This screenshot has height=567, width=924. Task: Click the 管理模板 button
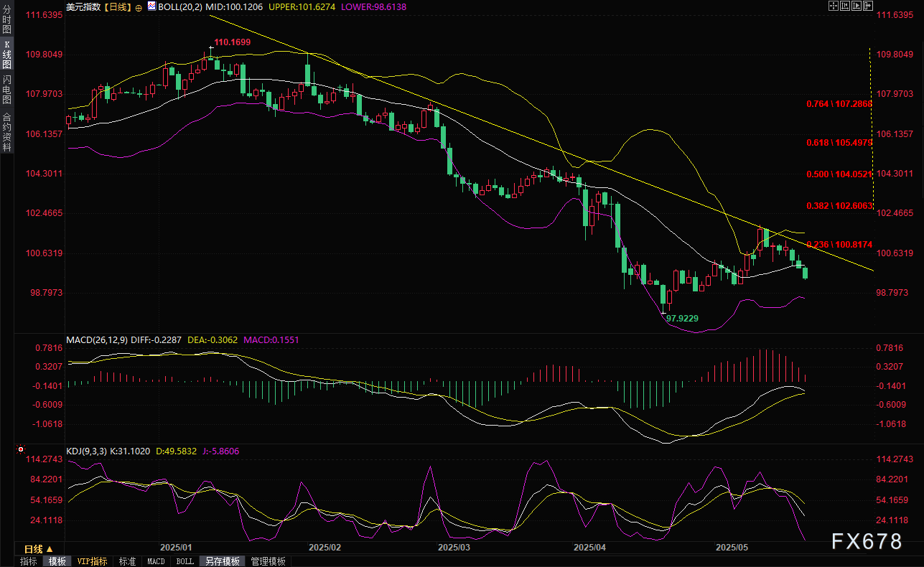click(x=268, y=561)
